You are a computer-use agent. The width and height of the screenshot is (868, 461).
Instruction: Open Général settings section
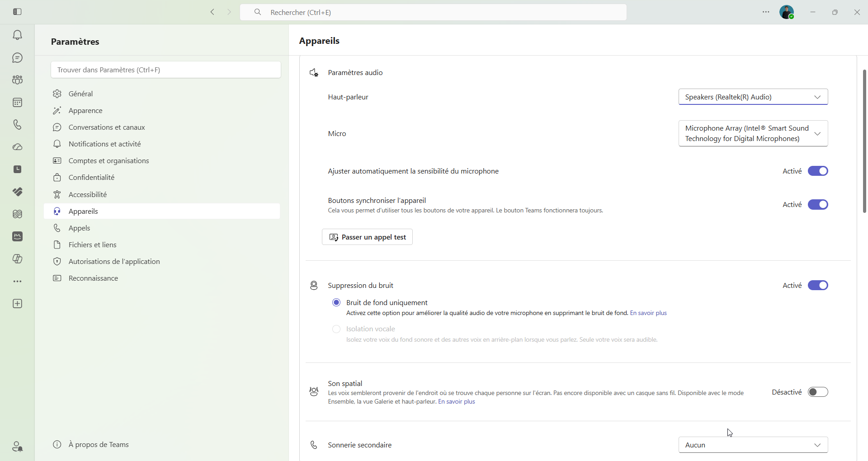click(162, 94)
